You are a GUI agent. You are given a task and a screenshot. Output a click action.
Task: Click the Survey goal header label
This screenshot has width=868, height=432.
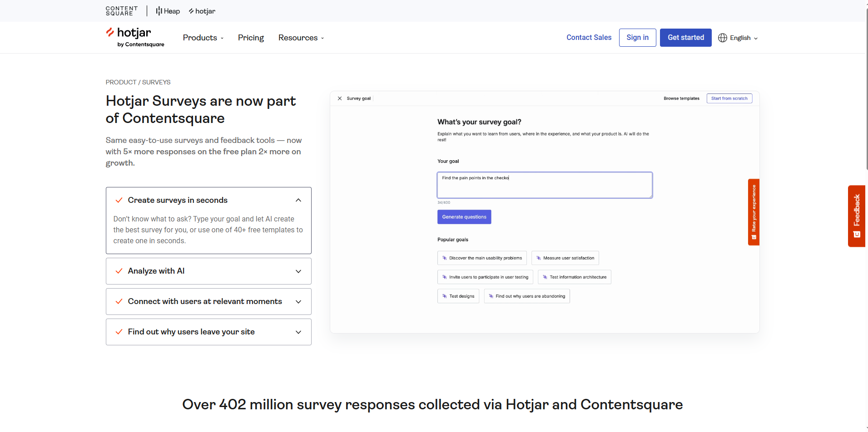point(359,98)
